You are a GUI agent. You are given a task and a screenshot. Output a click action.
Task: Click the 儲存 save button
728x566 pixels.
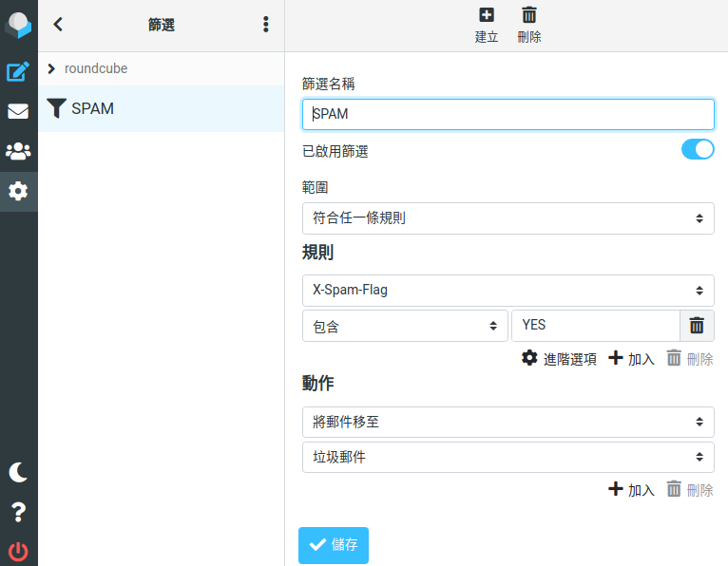tap(334, 545)
